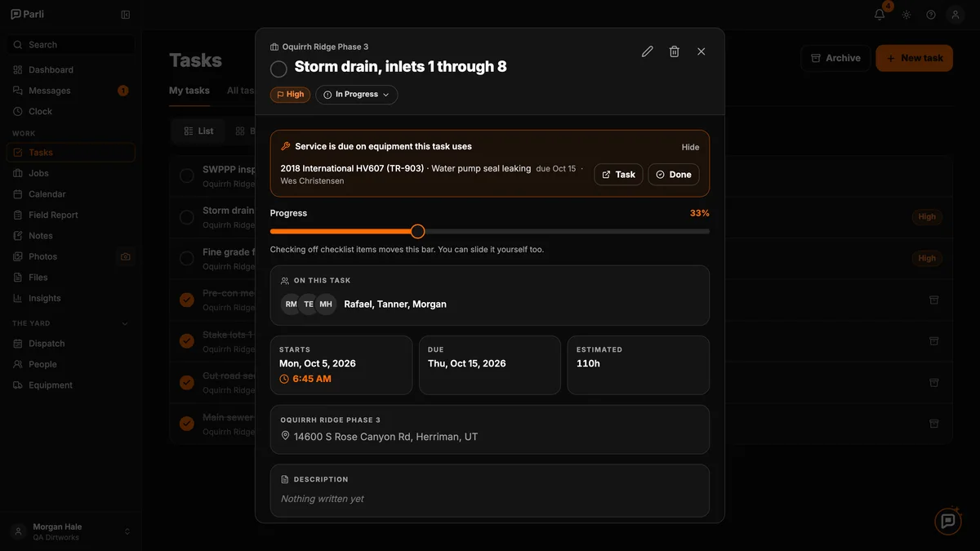Click the Parli logo

tap(28, 15)
